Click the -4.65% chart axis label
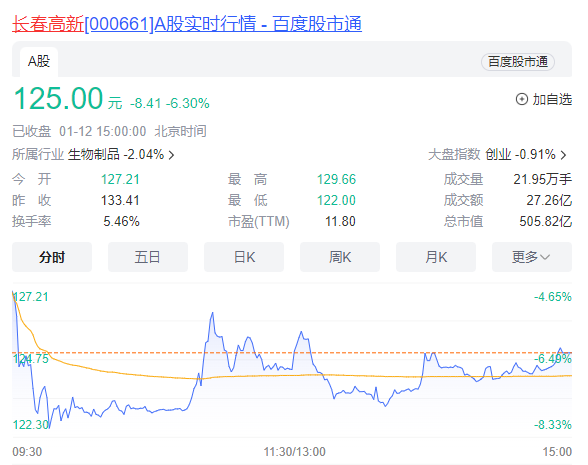Viewport: 588px width, 465px height. tap(553, 297)
